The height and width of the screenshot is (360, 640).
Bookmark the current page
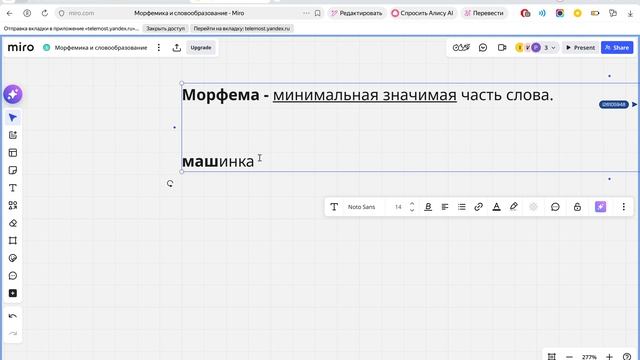coord(318,13)
